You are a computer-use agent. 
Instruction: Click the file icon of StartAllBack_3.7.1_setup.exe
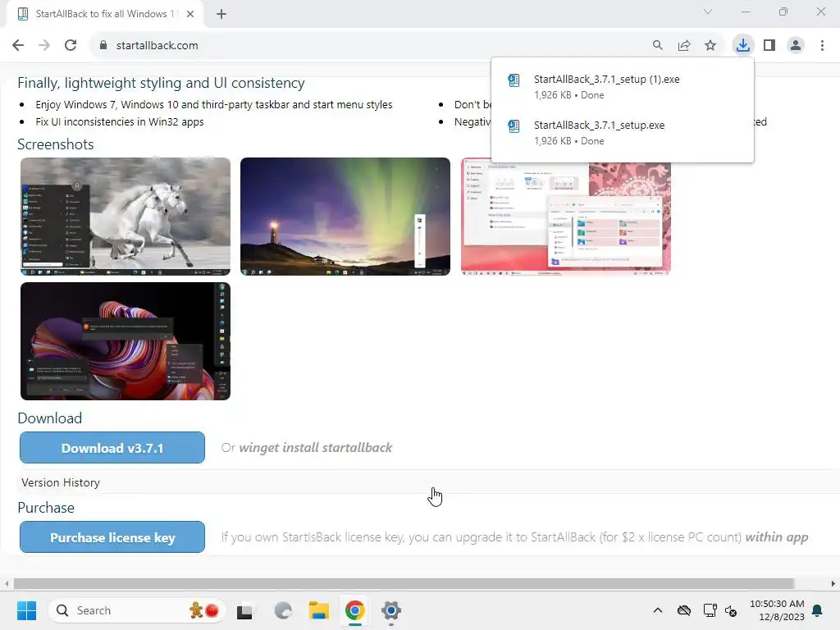(x=514, y=126)
